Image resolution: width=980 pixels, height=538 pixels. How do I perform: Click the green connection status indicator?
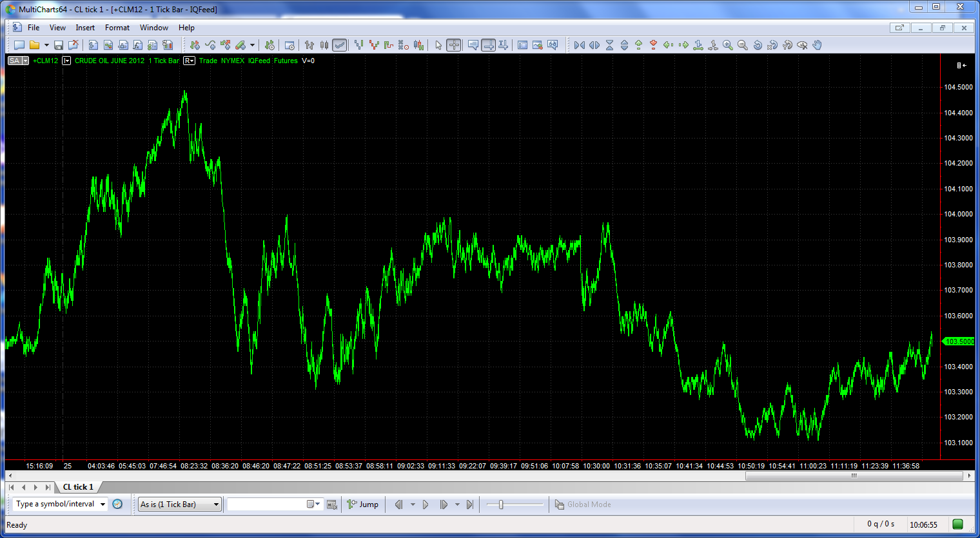pyautogui.click(x=957, y=524)
